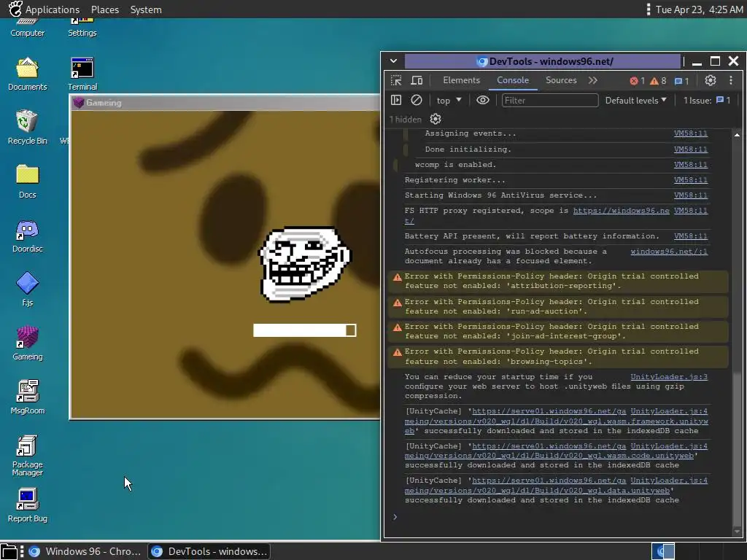Viewport: 747px width, 560px height.
Task: Clear the console with the ban icon
Action: (417, 100)
